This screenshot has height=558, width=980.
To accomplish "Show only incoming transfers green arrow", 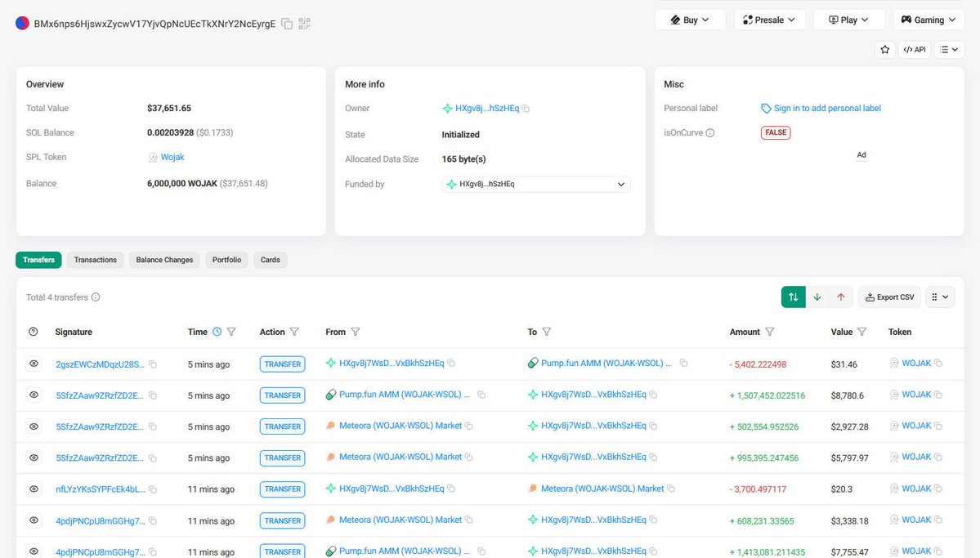I will pyautogui.click(x=817, y=297).
